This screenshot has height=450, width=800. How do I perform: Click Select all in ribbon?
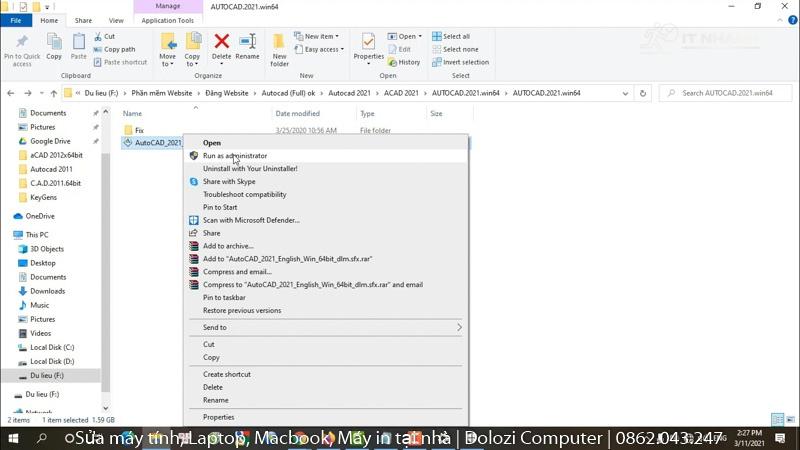pos(451,37)
